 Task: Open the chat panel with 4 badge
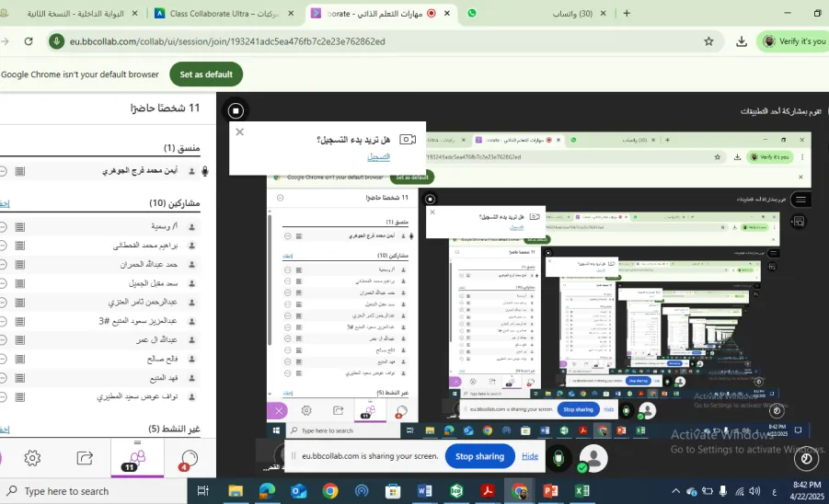[x=189, y=459]
